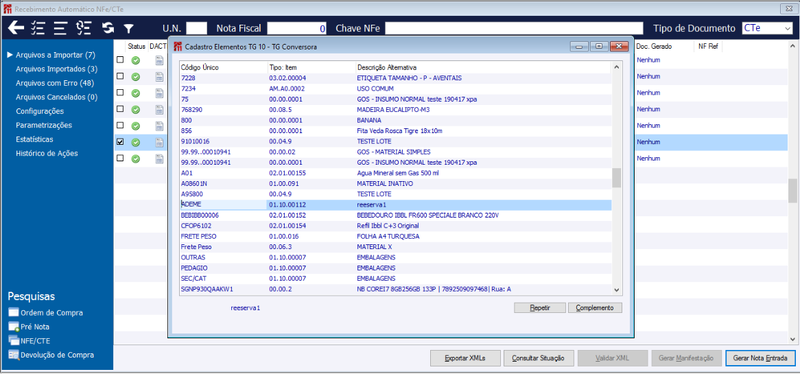This screenshot has width=800, height=374.
Task: Select BEBEDOURO IBBL FR600 SPECIALE row
Action: tap(395, 215)
